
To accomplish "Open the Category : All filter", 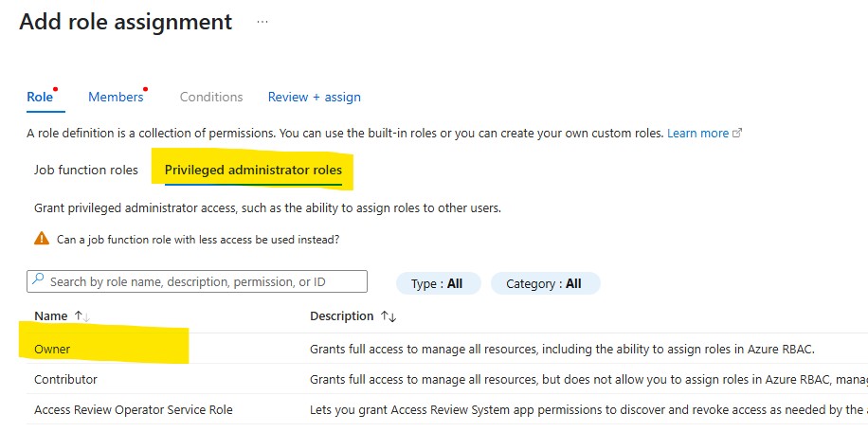I will pos(545,284).
